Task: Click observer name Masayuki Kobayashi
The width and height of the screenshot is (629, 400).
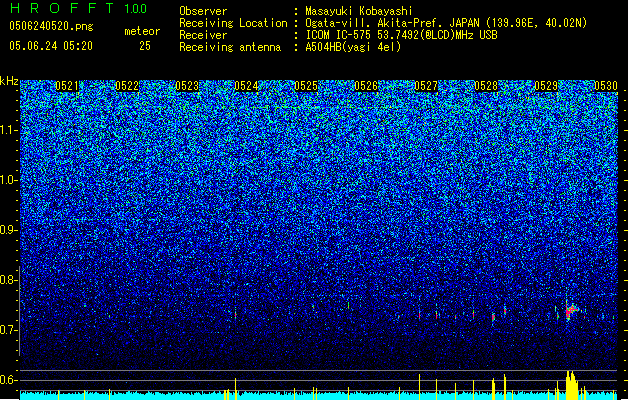Action: coord(359,11)
